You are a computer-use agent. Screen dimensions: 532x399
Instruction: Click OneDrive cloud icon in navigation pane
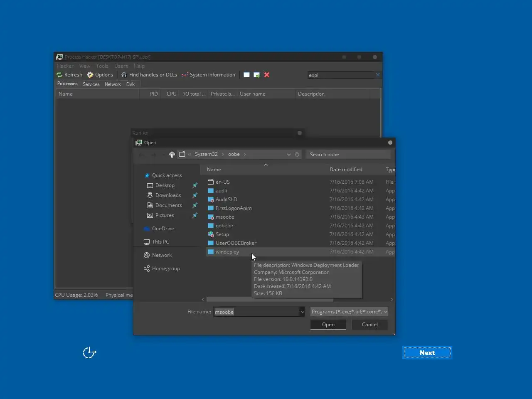tap(147, 229)
